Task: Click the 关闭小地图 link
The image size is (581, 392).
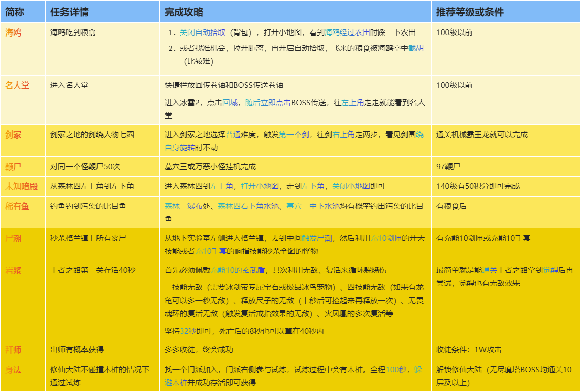Action: (x=351, y=186)
